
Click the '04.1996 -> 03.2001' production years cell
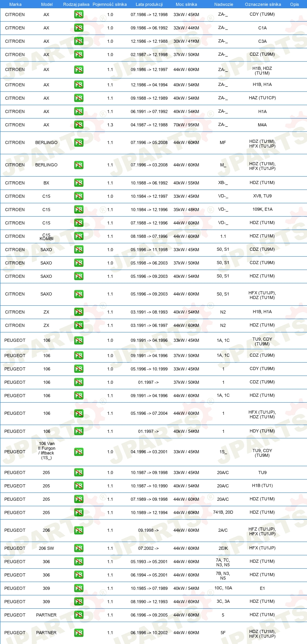(149, 452)
